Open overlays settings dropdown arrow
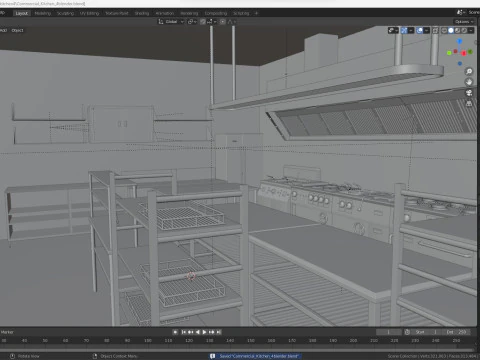The height and width of the screenshot is (360, 480). (426, 30)
